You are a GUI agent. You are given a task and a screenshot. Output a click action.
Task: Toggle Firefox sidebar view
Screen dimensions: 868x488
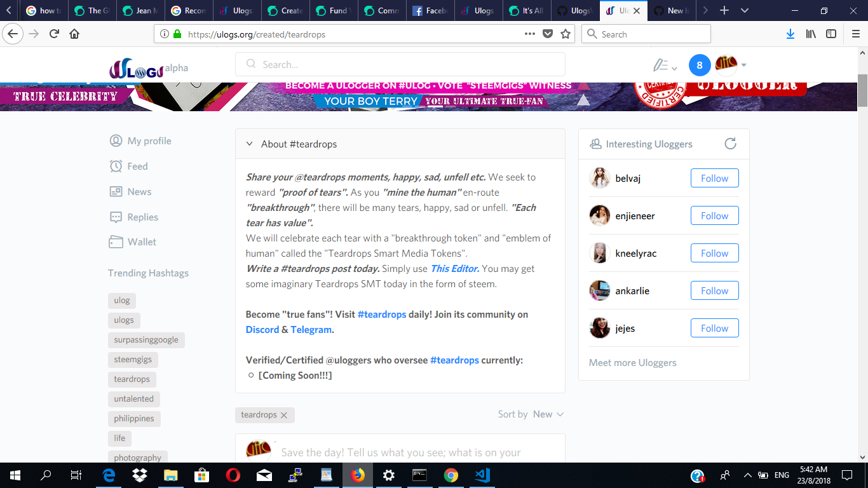831,34
